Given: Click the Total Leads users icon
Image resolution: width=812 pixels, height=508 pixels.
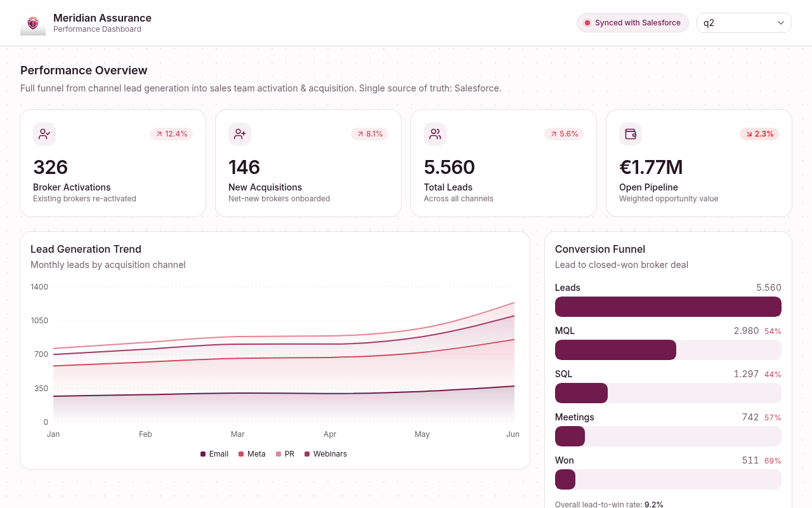Looking at the screenshot, I should coord(435,134).
